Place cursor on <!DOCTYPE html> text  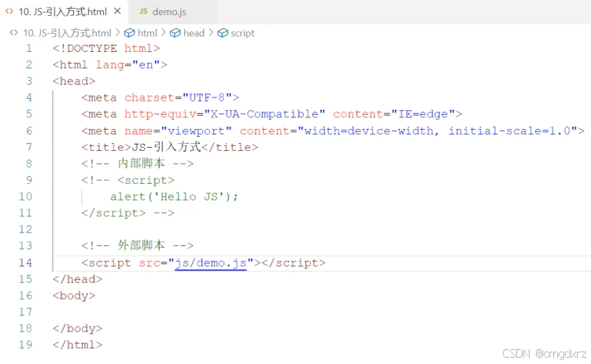106,48
